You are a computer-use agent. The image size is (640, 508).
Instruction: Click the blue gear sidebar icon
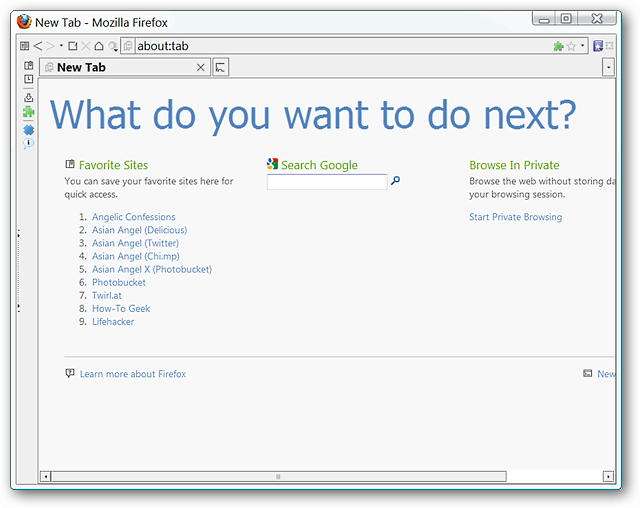(x=29, y=130)
